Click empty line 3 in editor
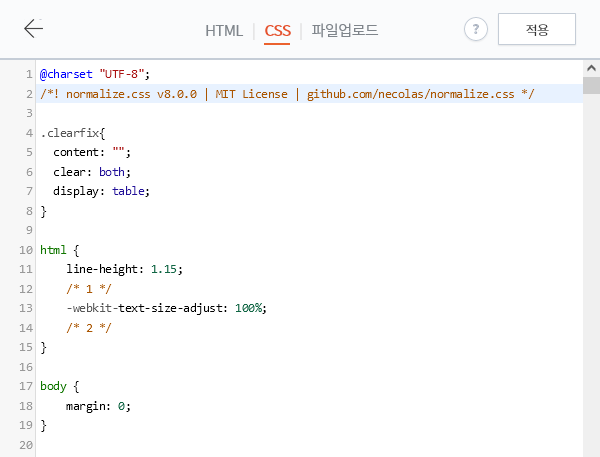The width and height of the screenshot is (600, 457). point(309,113)
